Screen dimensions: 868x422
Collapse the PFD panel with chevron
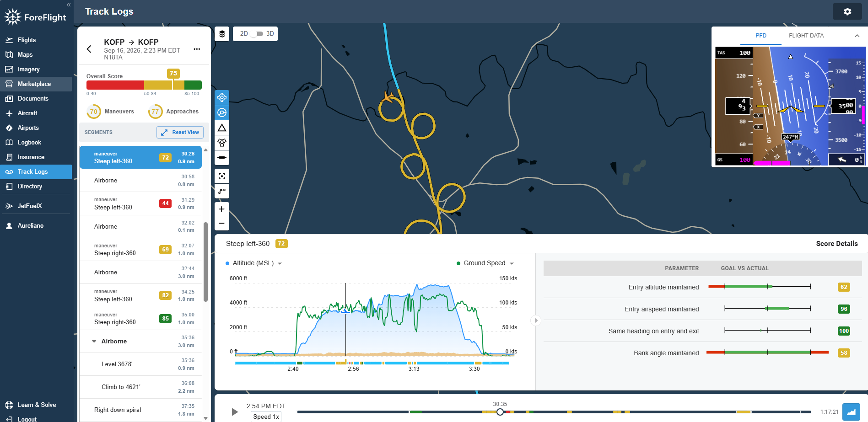tap(857, 36)
